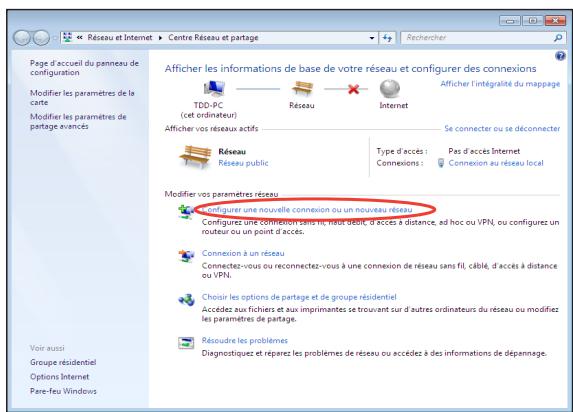
Task: Click the icon beside Connexion à un réseau
Action: (186, 256)
